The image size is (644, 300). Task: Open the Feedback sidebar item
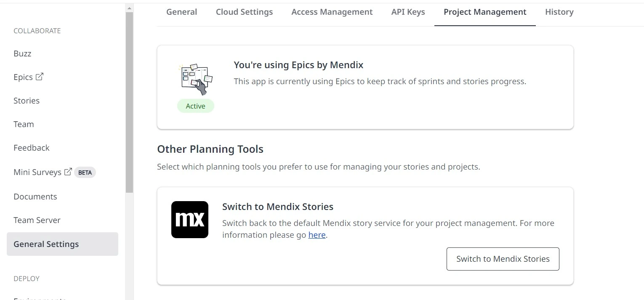coord(32,148)
